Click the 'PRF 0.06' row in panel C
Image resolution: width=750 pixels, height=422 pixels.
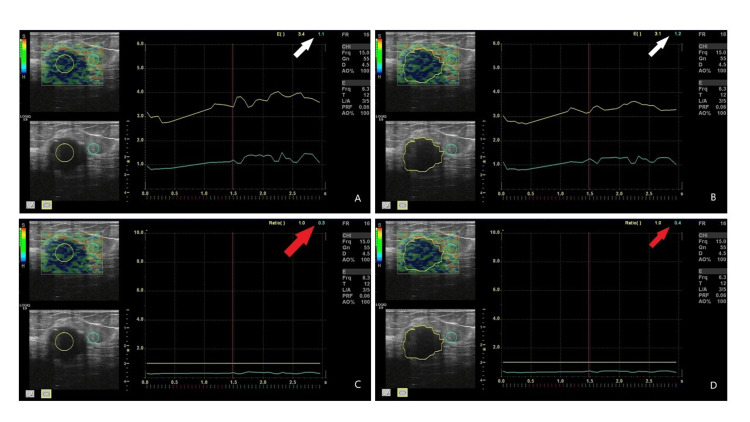(355, 296)
